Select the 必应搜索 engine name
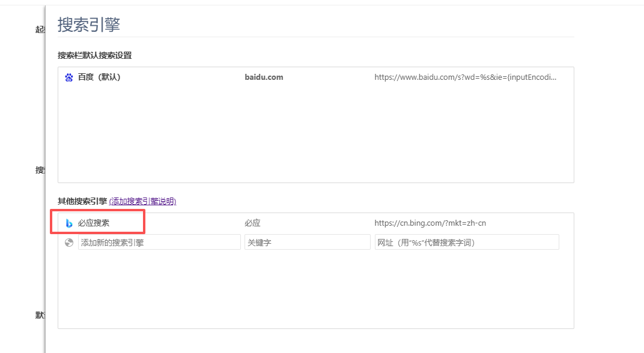The image size is (644, 353). tap(94, 223)
